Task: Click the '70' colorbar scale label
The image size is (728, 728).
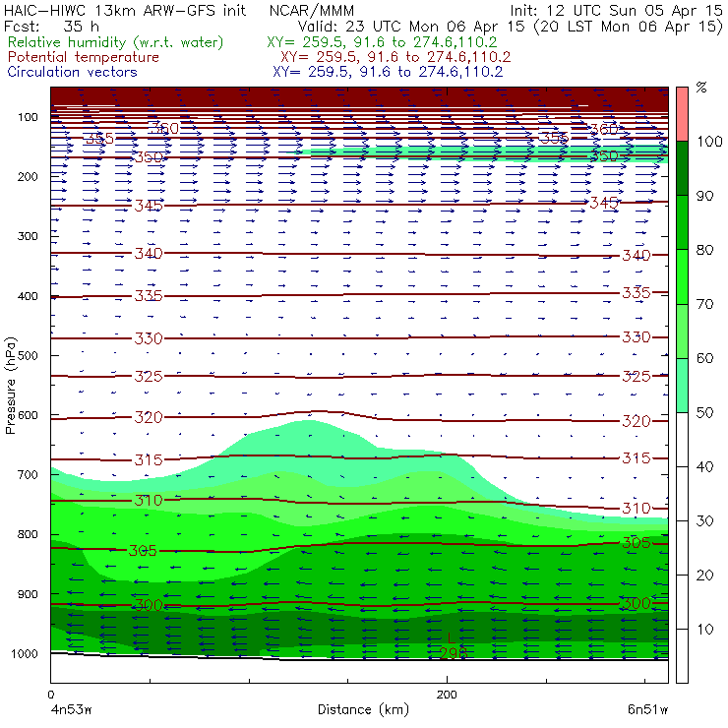Action: pos(704,304)
